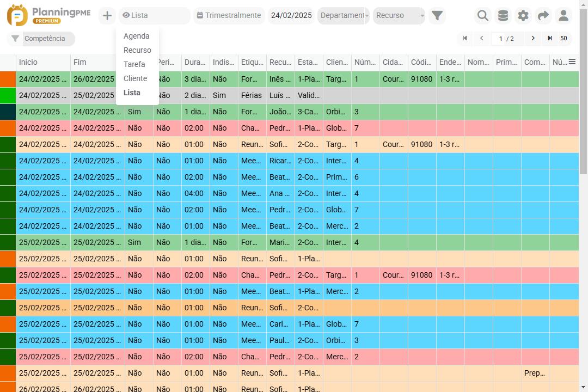Click the Paul... resource cell
This screenshot has height=392, width=588.
[x=280, y=340]
